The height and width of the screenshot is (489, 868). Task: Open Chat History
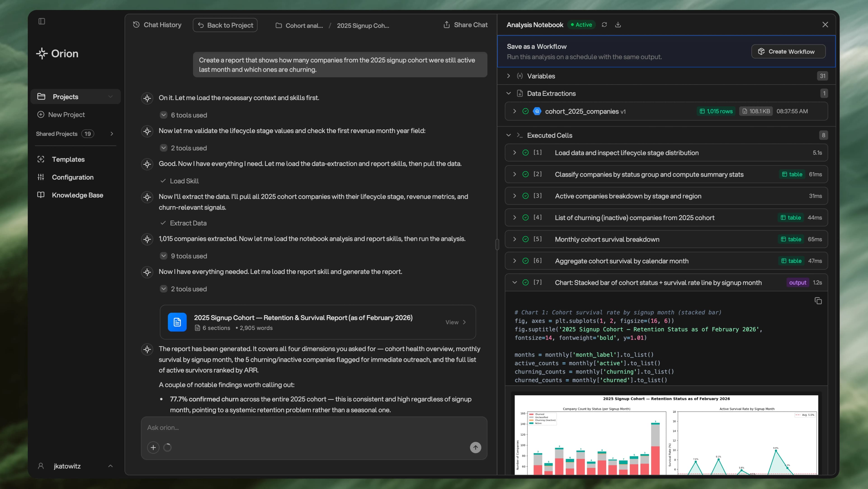coord(157,25)
